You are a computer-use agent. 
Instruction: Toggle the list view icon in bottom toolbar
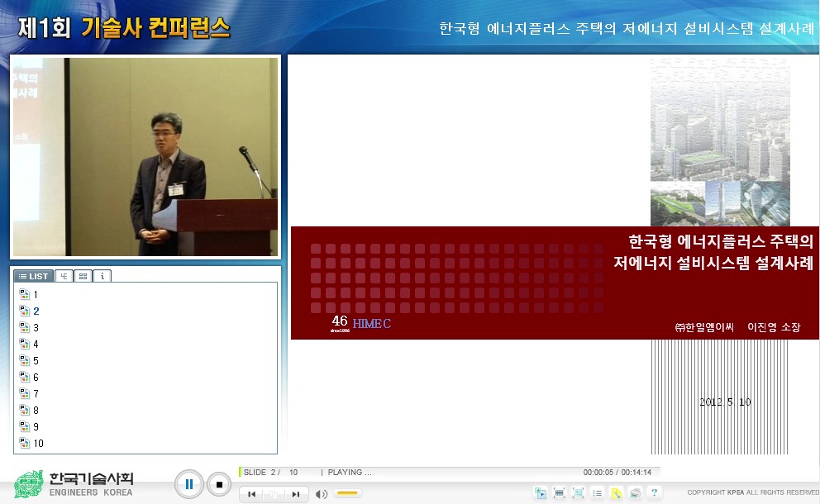(597, 493)
